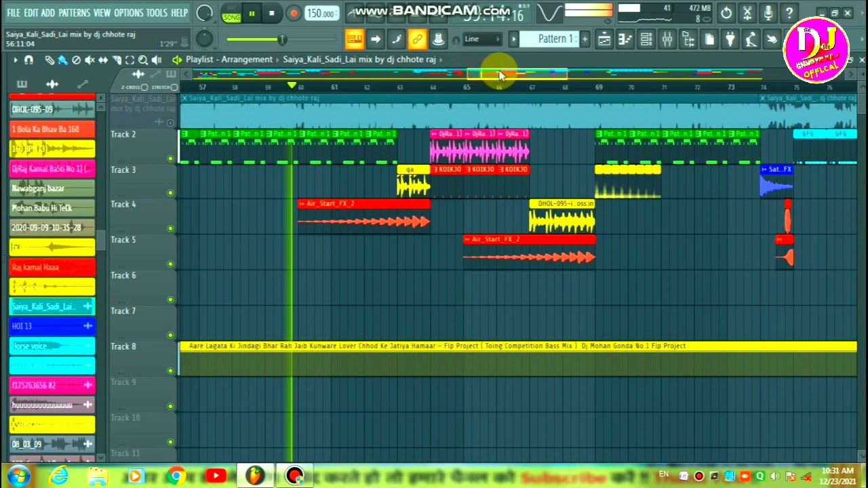868x488 pixels.
Task: Click the question mark help icon
Action: 789,13
